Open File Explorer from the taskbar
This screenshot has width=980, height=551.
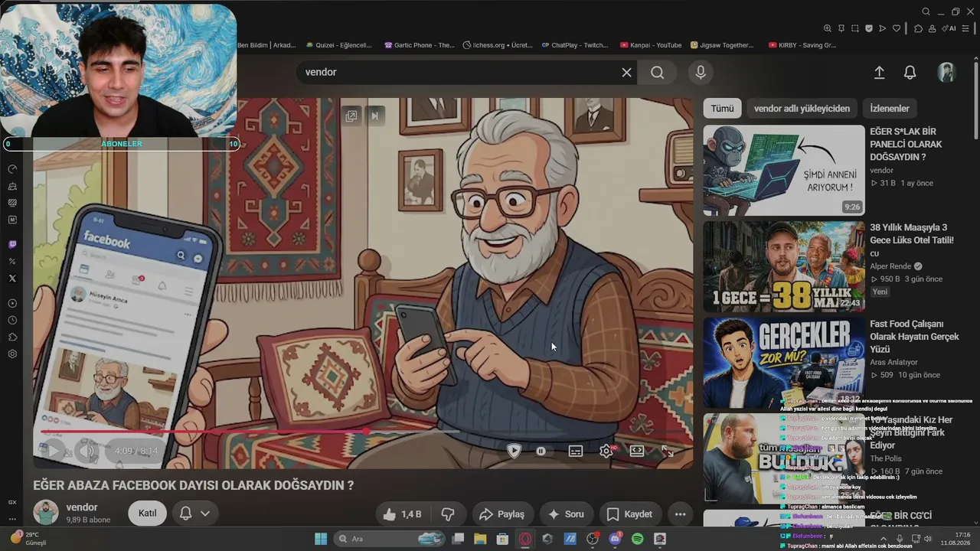coord(480,539)
